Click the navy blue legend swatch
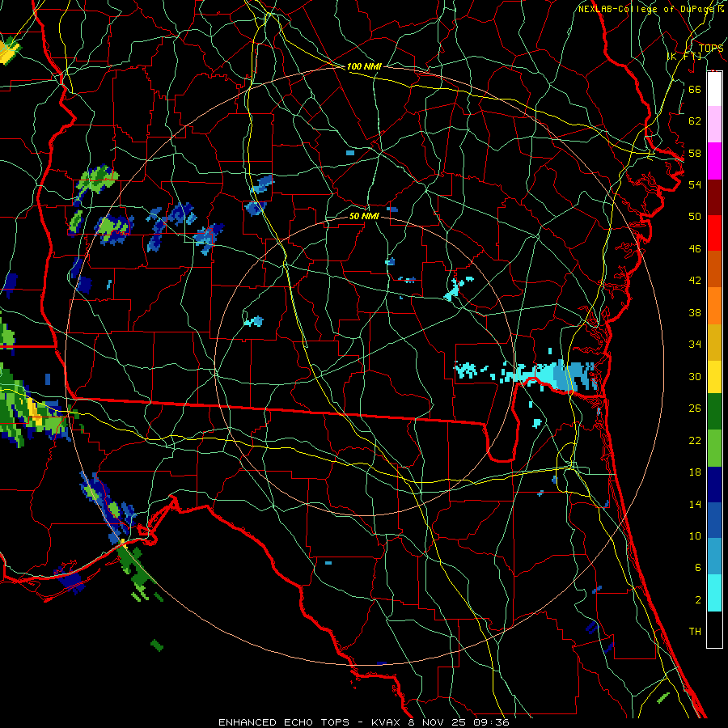Viewport: 728px width, 728px height. 714,485
